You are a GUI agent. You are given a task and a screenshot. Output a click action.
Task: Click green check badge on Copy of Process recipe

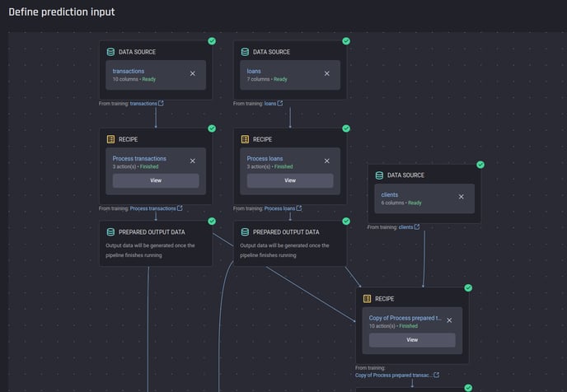(468, 287)
